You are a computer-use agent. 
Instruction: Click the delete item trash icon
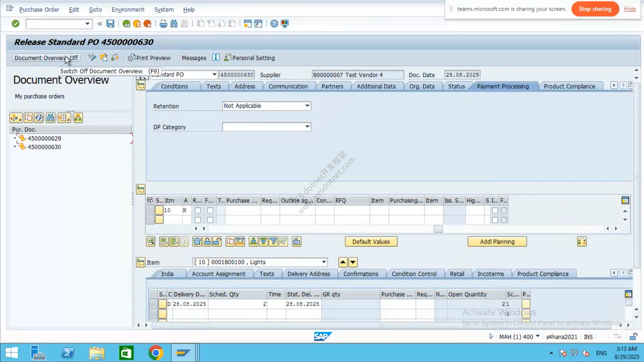tap(197, 241)
